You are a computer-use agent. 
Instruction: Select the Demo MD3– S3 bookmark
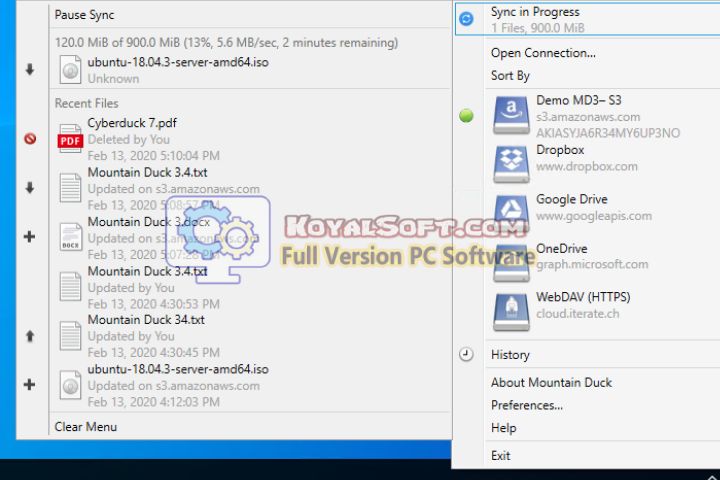click(579, 100)
